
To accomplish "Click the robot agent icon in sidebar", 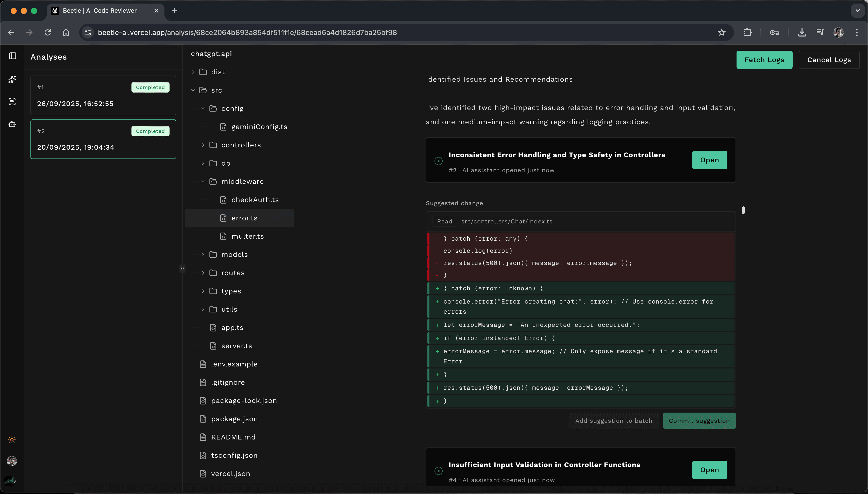I will [12, 124].
